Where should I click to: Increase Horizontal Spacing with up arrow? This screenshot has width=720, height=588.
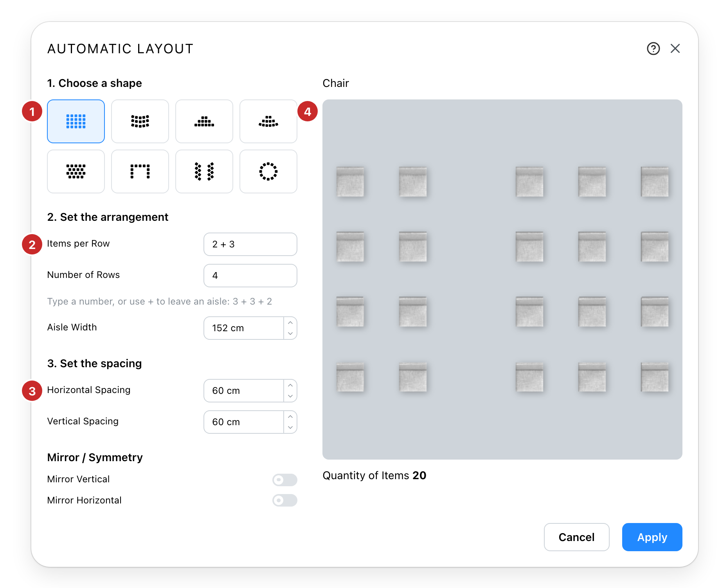(x=290, y=385)
